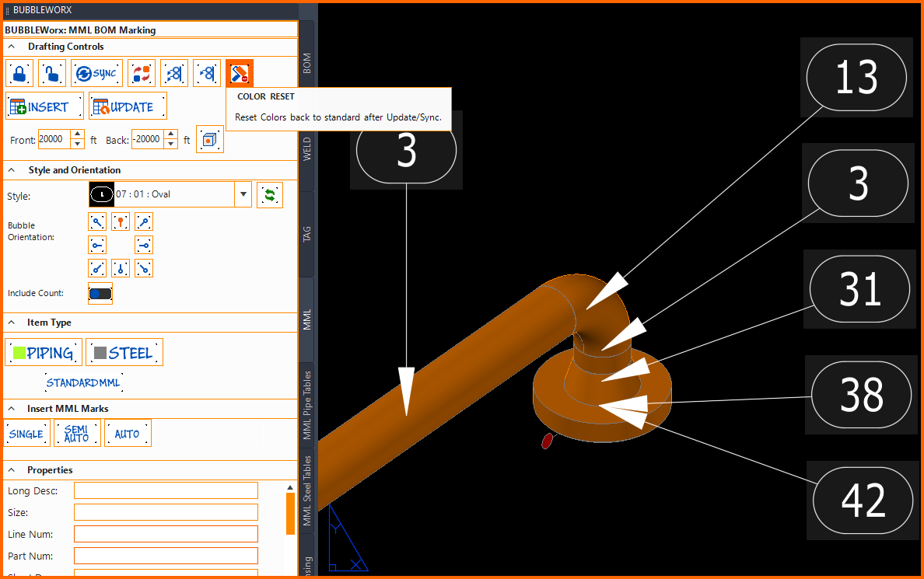924x579 pixels.
Task: Select bottom-center bubble orientation
Action: 121,269
